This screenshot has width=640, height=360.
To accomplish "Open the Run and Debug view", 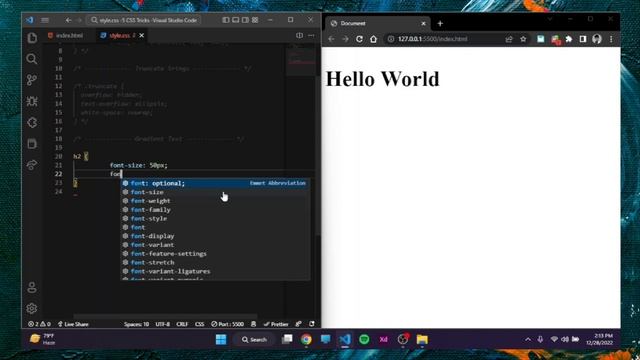I will [x=32, y=101].
